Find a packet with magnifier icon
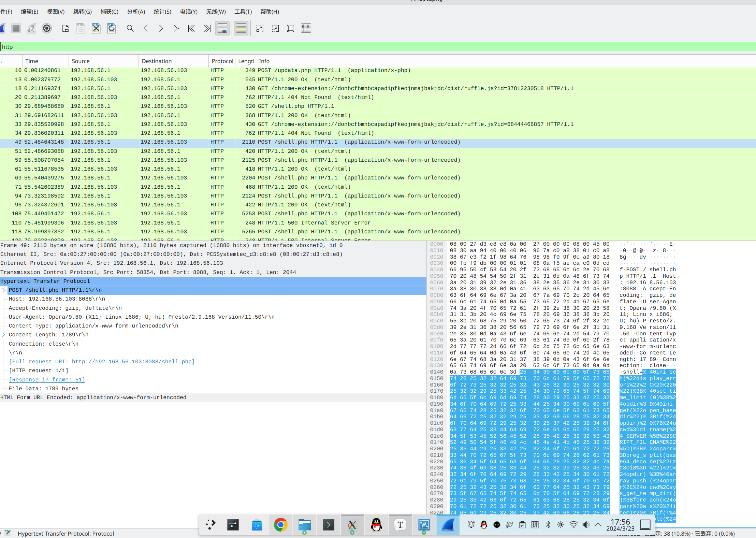Image resolution: width=756 pixels, height=538 pixels. (x=130, y=28)
